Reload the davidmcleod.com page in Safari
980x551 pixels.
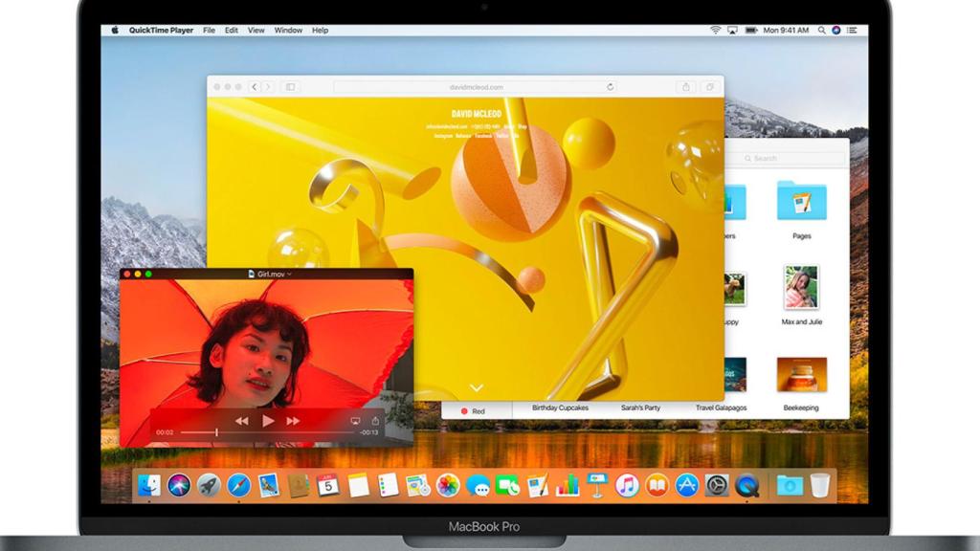click(x=610, y=85)
